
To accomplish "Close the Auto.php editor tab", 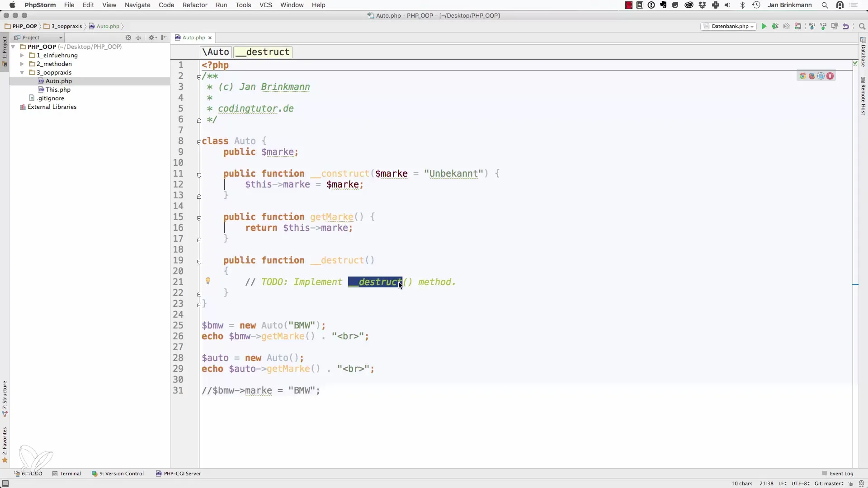I will pyautogui.click(x=210, y=38).
